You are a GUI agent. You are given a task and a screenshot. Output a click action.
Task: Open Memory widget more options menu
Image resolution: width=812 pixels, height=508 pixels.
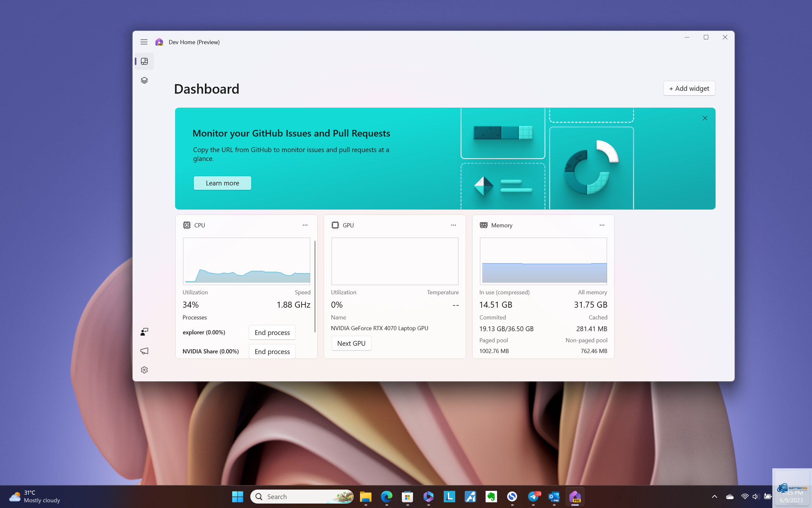[602, 225]
